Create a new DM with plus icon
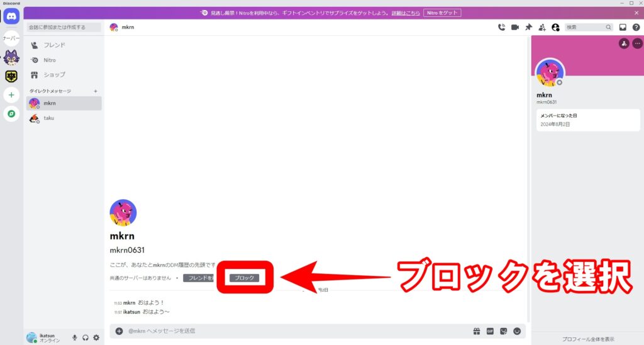This screenshot has width=644, height=345. point(96,91)
